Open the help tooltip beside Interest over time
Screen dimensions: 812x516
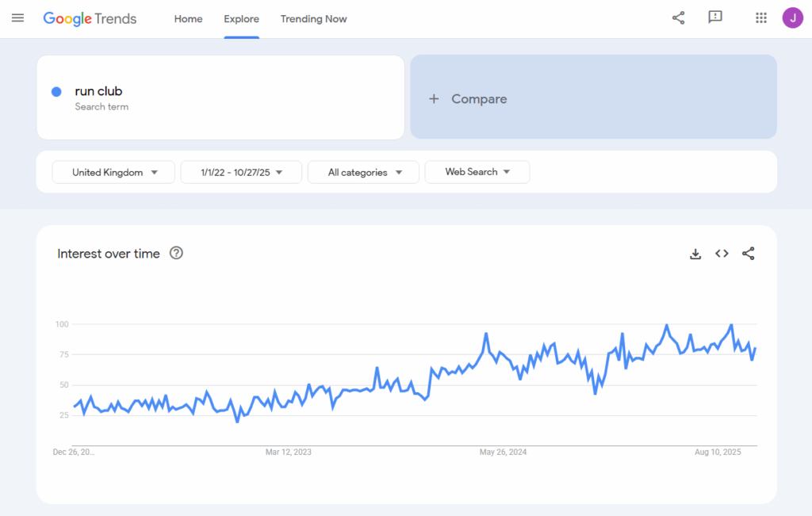coord(176,253)
